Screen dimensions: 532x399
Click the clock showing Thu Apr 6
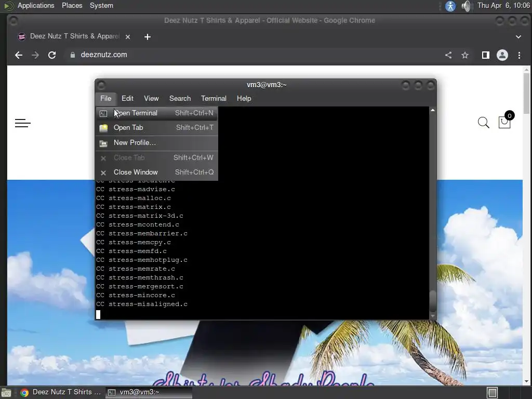[503, 5]
